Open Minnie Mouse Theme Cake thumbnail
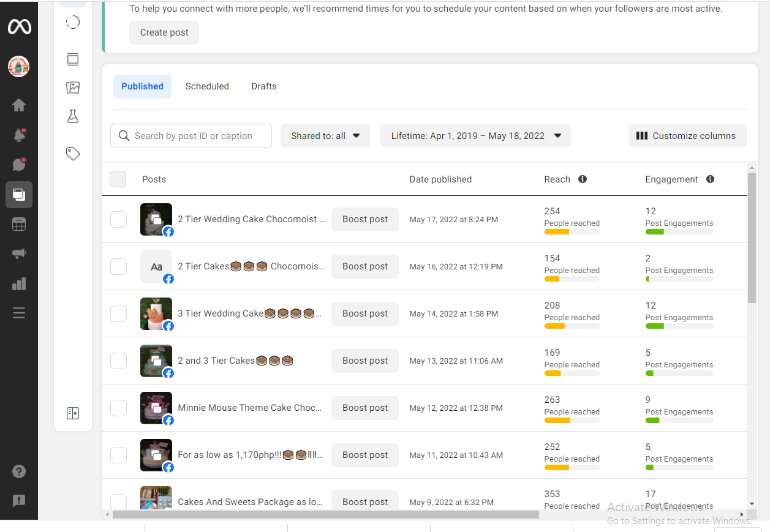 pyautogui.click(x=156, y=408)
